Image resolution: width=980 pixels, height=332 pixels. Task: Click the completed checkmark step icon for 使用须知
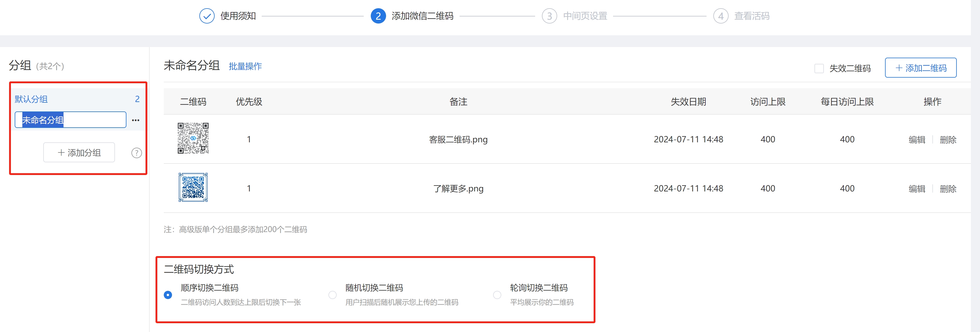click(207, 16)
